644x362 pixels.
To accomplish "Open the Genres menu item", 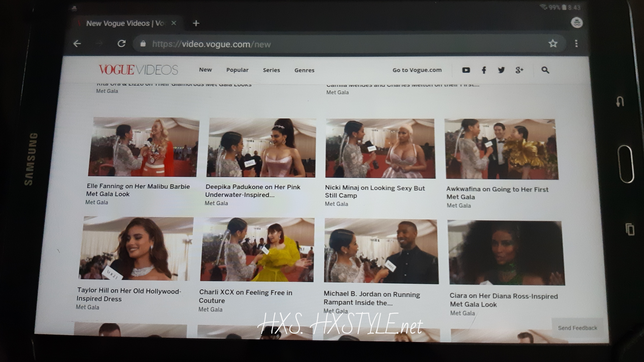I will click(x=304, y=70).
